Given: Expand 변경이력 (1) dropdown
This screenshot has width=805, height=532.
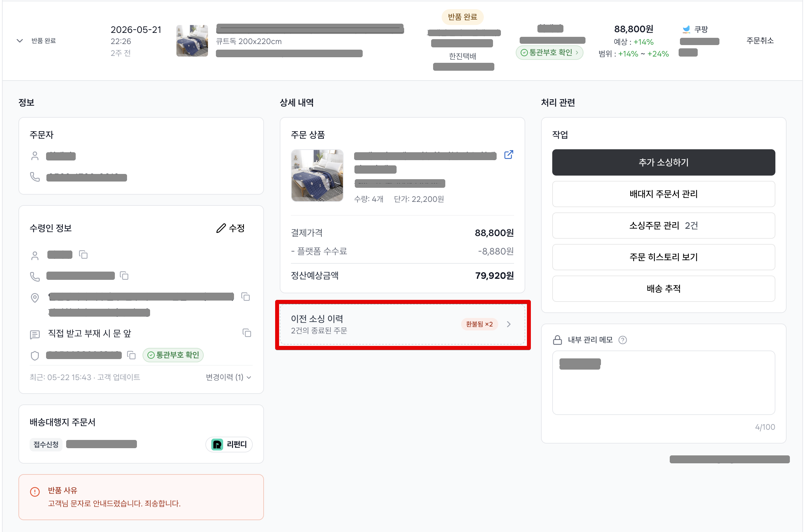Looking at the screenshot, I should coord(228,377).
